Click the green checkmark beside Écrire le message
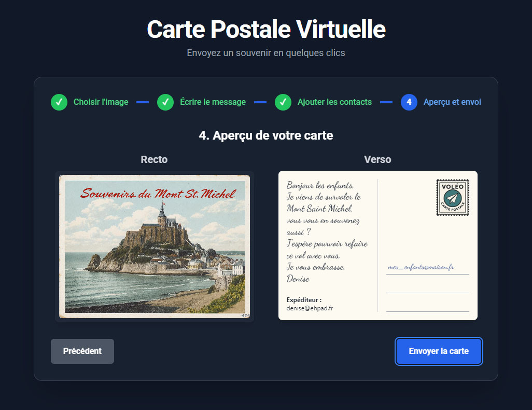The width and height of the screenshot is (532, 410). [165, 102]
